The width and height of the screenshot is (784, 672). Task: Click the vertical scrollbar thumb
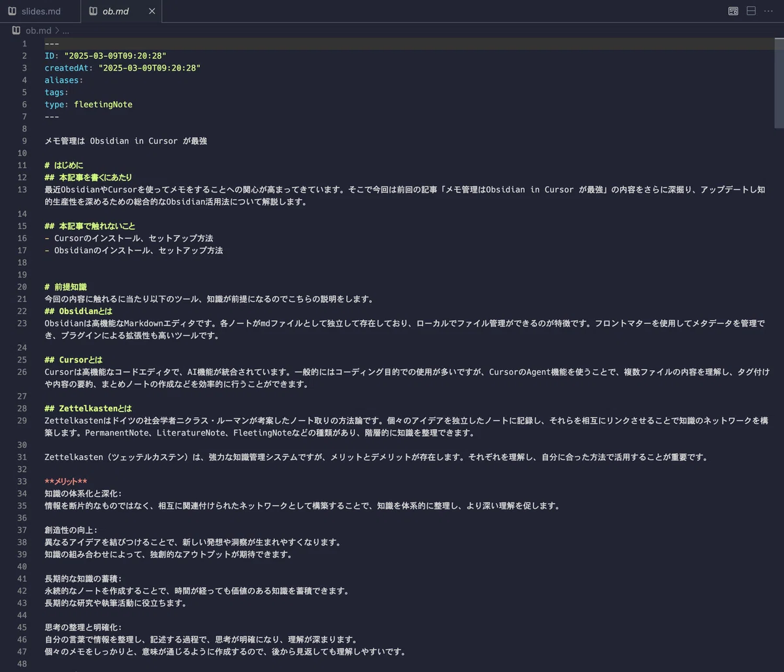click(779, 82)
